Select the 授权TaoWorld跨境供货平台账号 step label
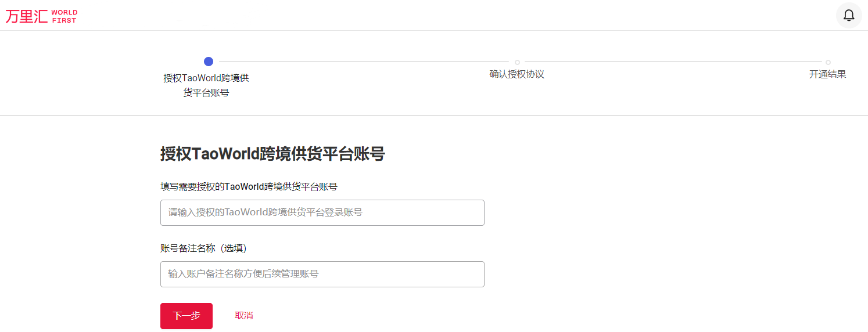 206,85
